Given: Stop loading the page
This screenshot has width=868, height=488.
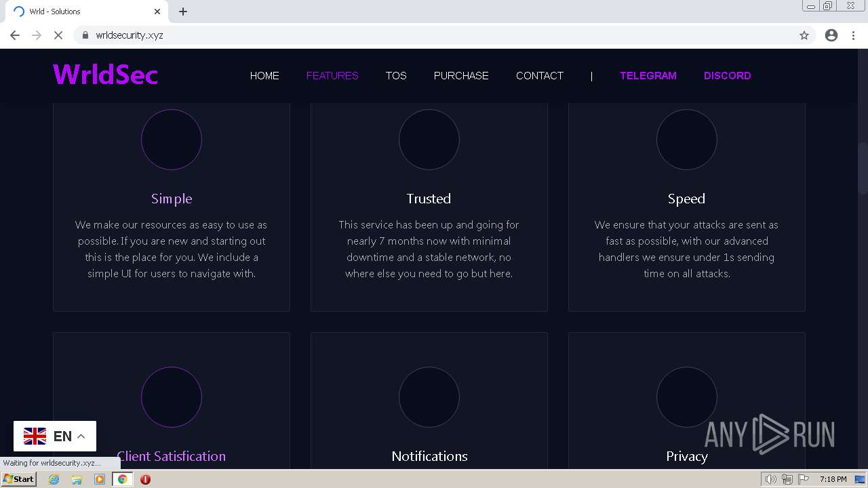Looking at the screenshot, I should (58, 35).
